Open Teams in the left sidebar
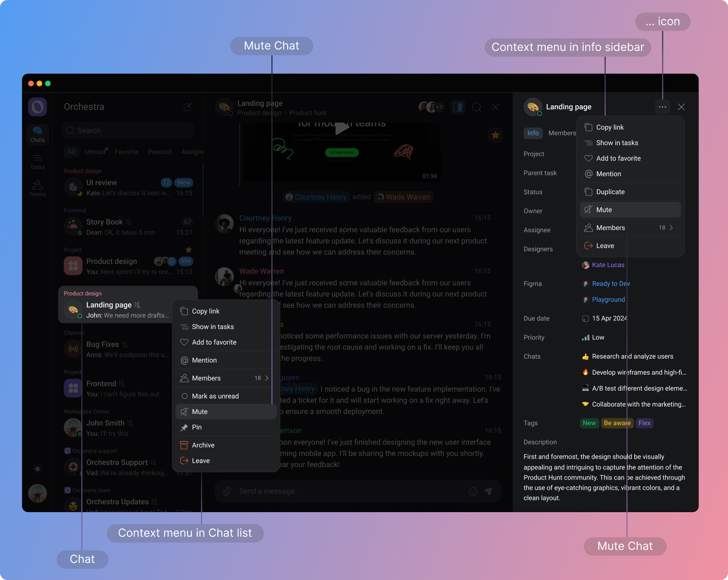Screen dimensions: 728x580 click(37, 189)
